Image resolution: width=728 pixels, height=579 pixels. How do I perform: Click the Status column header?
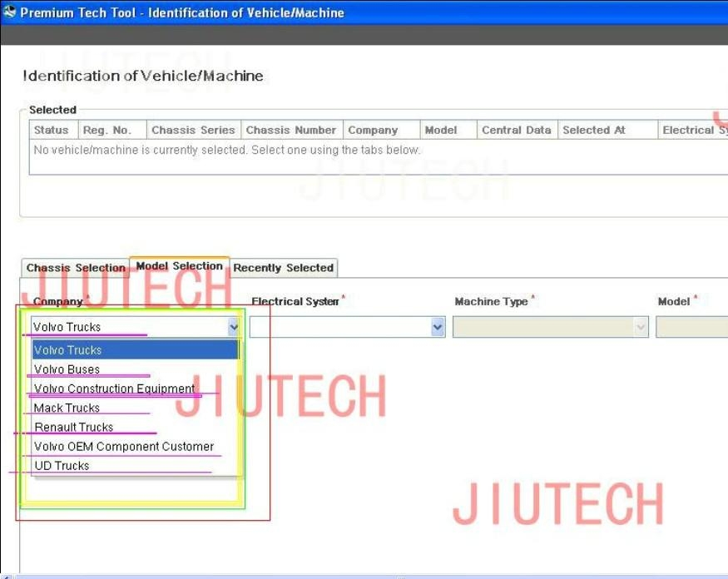pyautogui.click(x=52, y=130)
